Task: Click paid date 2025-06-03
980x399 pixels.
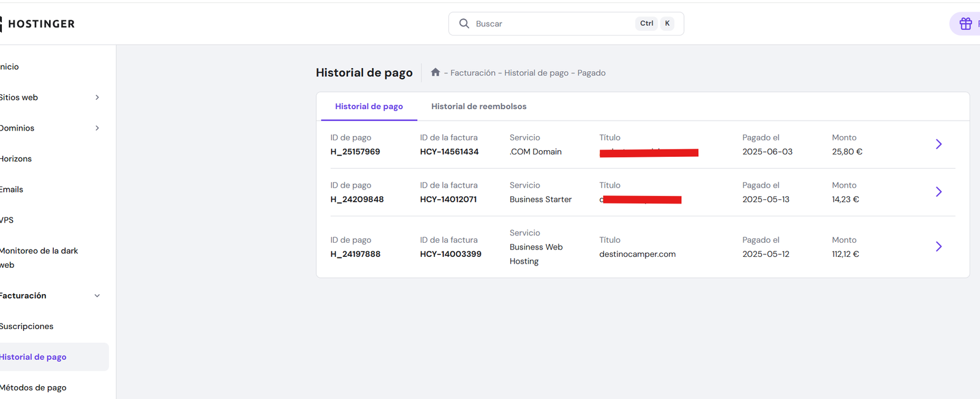Action: [x=767, y=151]
